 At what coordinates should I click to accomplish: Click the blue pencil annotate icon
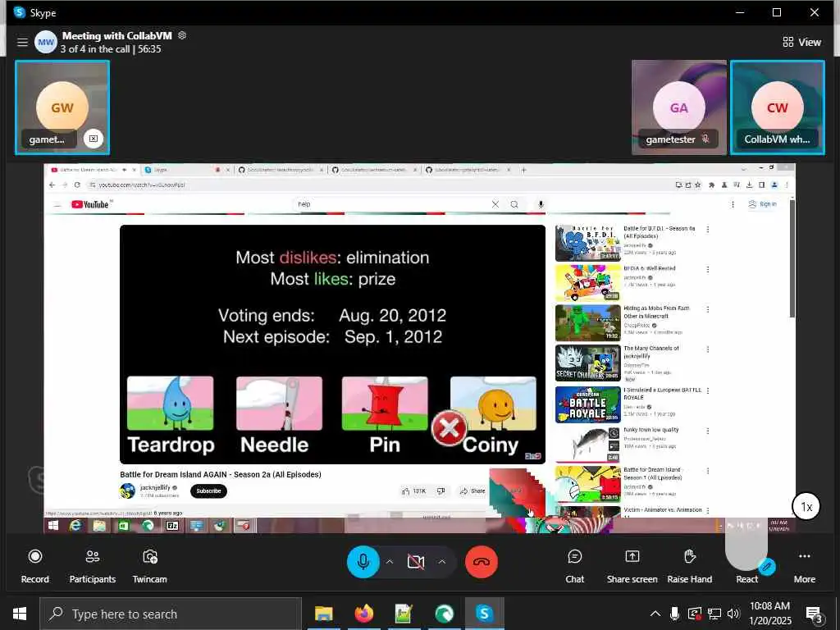[x=767, y=566]
